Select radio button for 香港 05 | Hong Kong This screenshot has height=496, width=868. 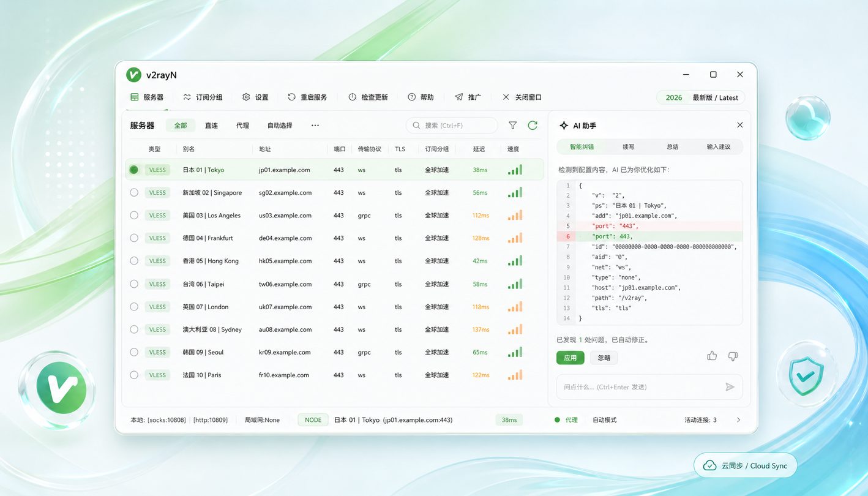coord(134,261)
